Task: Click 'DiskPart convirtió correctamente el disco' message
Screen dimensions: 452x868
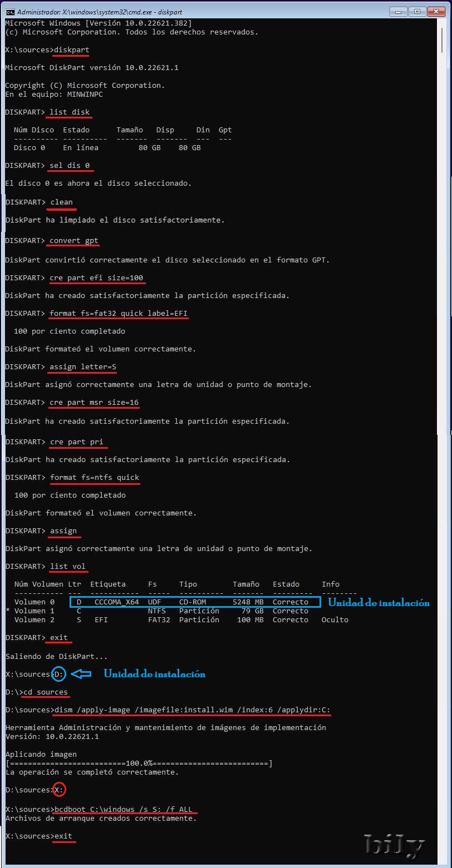Action: (x=168, y=260)
